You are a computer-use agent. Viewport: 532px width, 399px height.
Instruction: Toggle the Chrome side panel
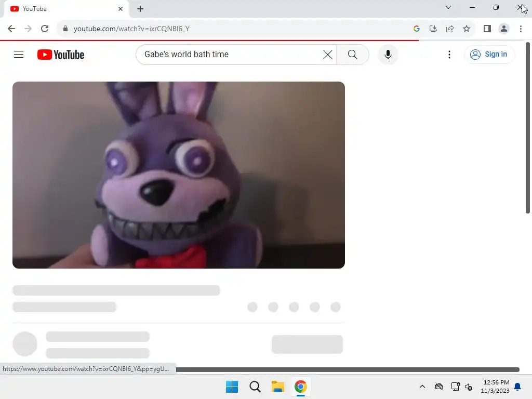click(487, 29)
